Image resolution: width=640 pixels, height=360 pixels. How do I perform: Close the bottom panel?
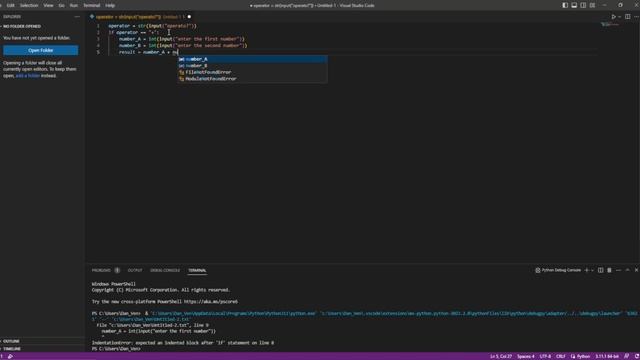tap(636, 270)
